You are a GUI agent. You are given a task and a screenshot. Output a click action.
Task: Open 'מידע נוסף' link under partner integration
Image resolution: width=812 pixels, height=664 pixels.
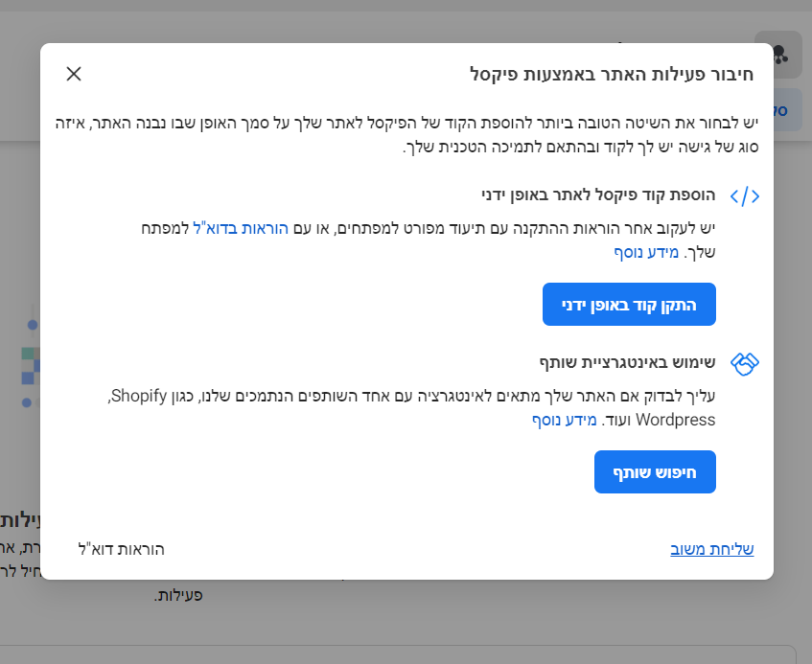click(x=565, y=420)
